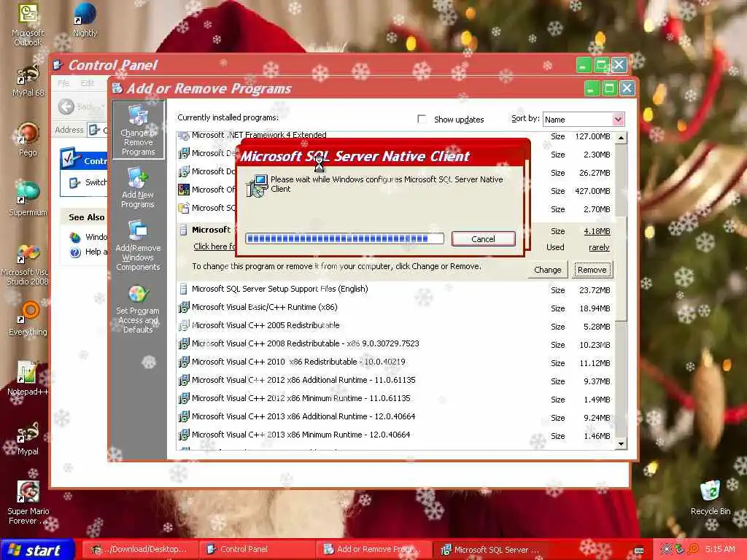Screen dimensions: 747x560
Task: Switch to Control Panel taskbar button
Action: (x=258, y=549)
